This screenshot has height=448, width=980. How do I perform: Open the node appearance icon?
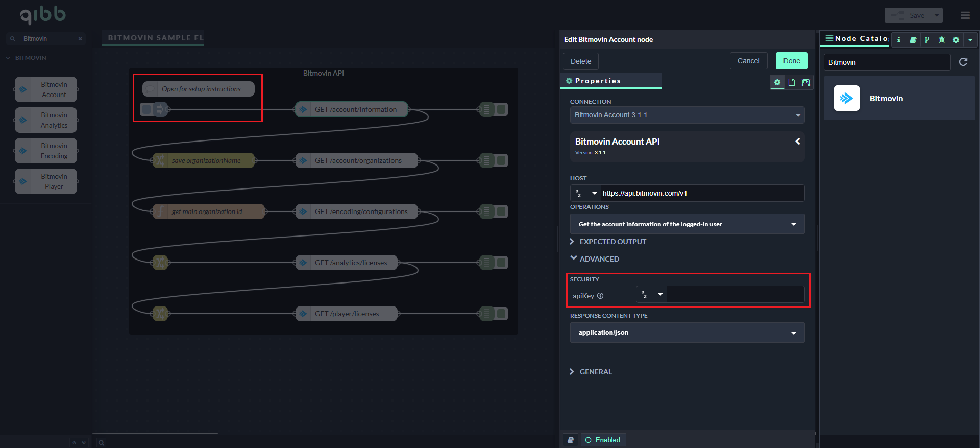(x=806, y=82)
